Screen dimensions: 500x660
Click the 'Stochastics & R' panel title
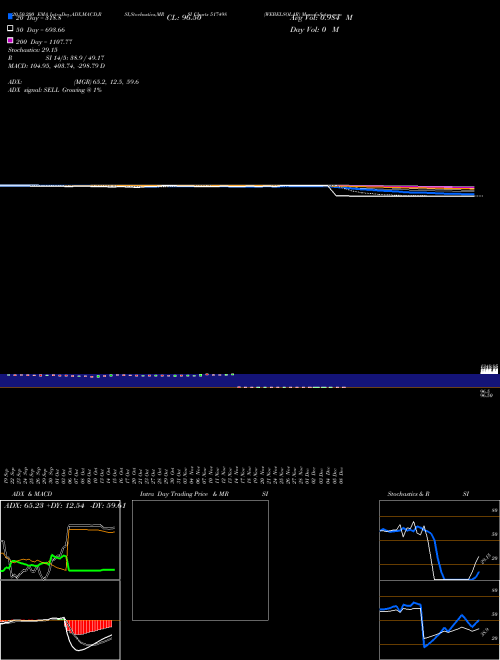(409, 494)
